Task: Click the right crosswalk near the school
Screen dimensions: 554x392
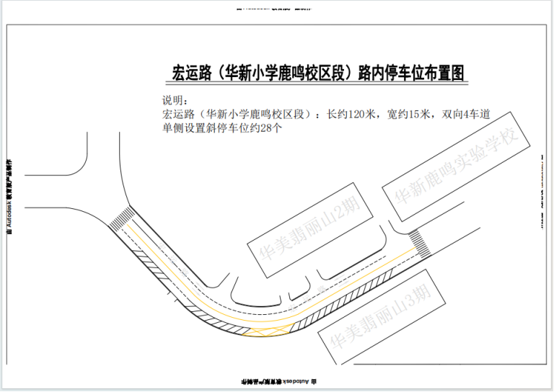Action: (419, 241)
